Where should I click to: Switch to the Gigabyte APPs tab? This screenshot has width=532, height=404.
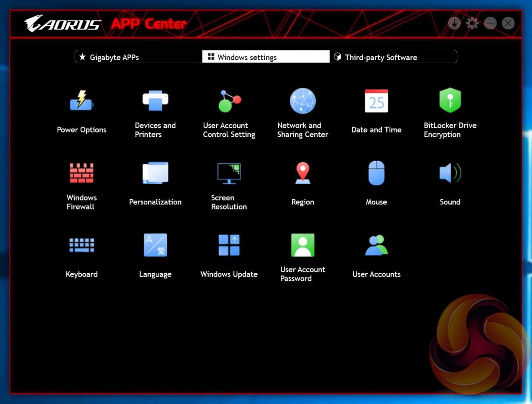[x=138, y=57]
